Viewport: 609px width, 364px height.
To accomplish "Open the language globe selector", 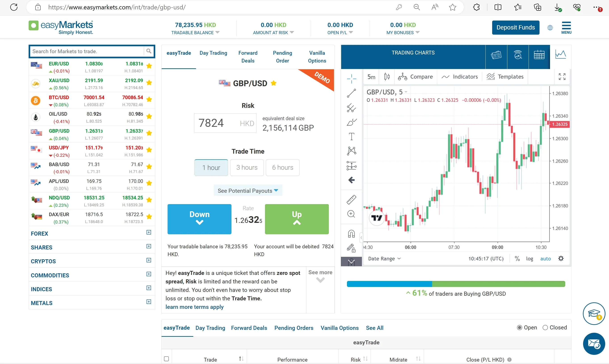I will coord(550,28).
